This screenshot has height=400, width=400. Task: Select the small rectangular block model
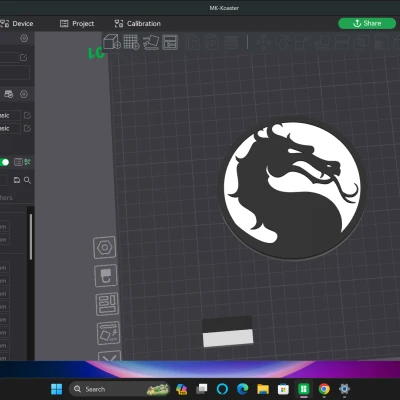(228, 332)
